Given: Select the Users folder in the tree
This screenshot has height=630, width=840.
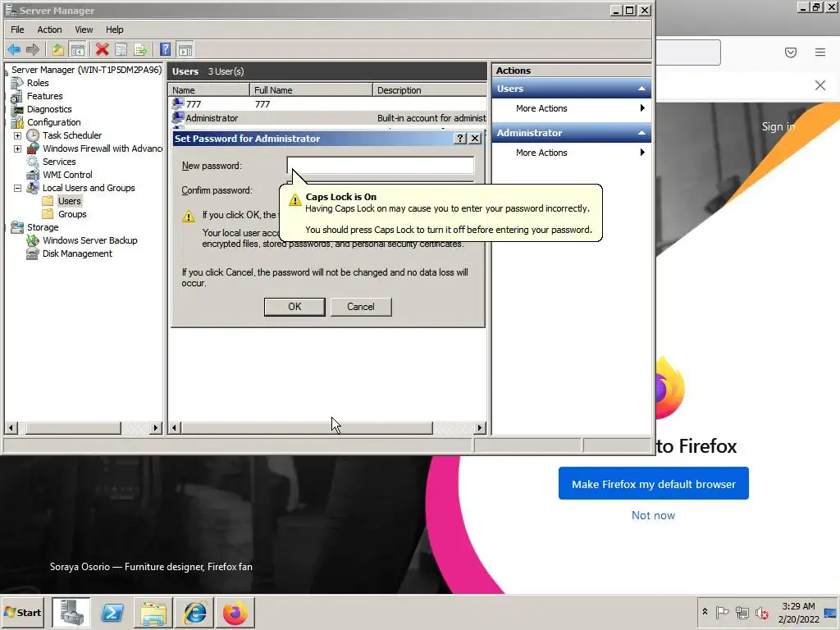Looking at the screenshot, I should tap(70, 201).
